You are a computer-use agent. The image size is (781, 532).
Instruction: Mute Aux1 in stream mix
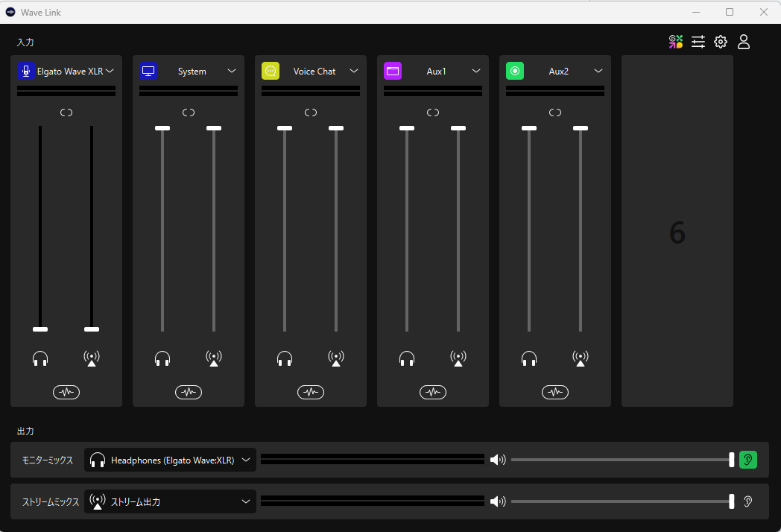tap(458, 358)
